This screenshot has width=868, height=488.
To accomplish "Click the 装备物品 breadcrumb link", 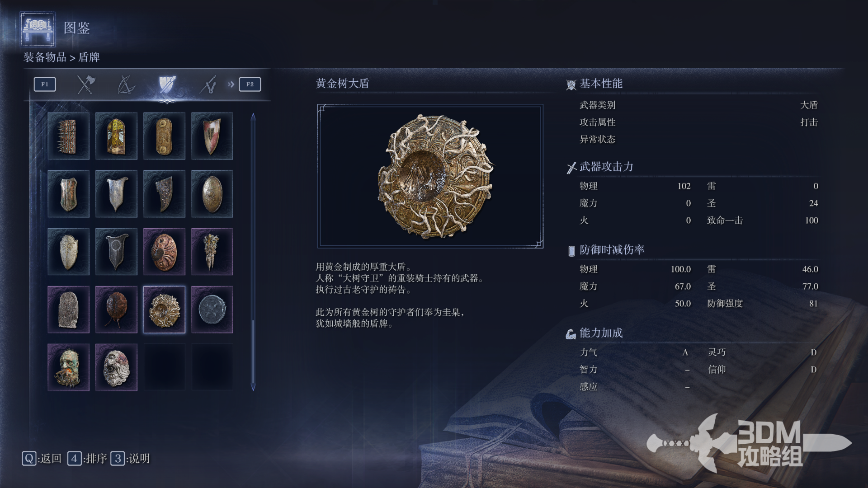I will [45, 57].
